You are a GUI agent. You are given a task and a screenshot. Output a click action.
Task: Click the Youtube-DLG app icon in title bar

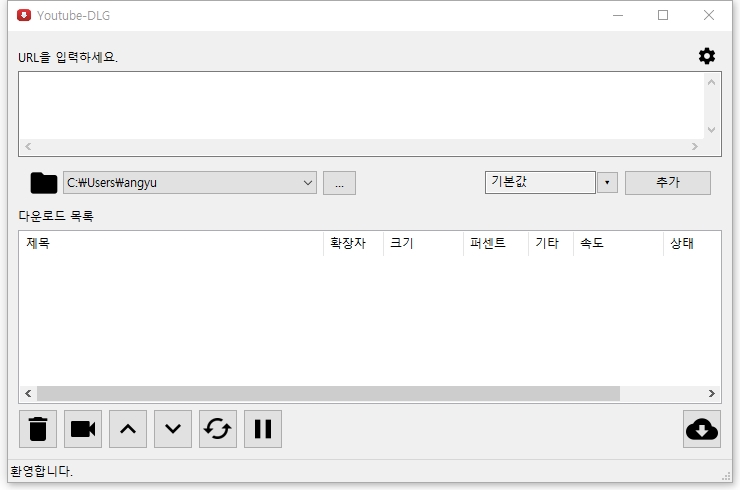point(24,16)
